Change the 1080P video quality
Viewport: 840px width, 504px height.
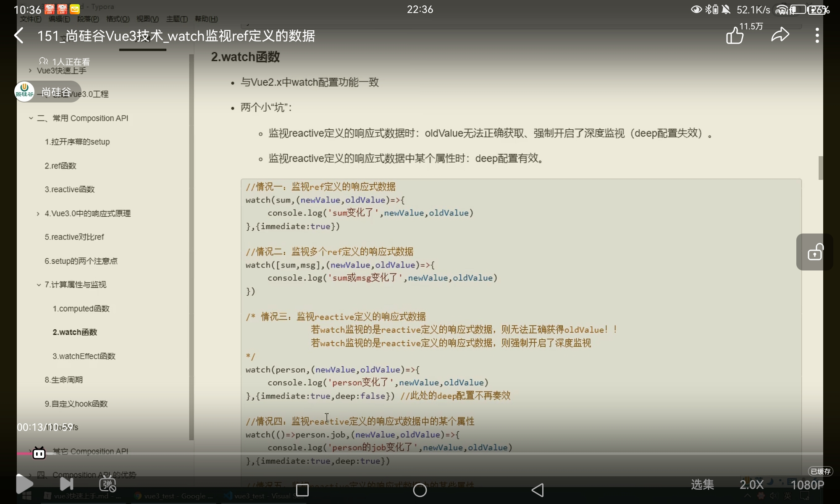click(807, 485)
